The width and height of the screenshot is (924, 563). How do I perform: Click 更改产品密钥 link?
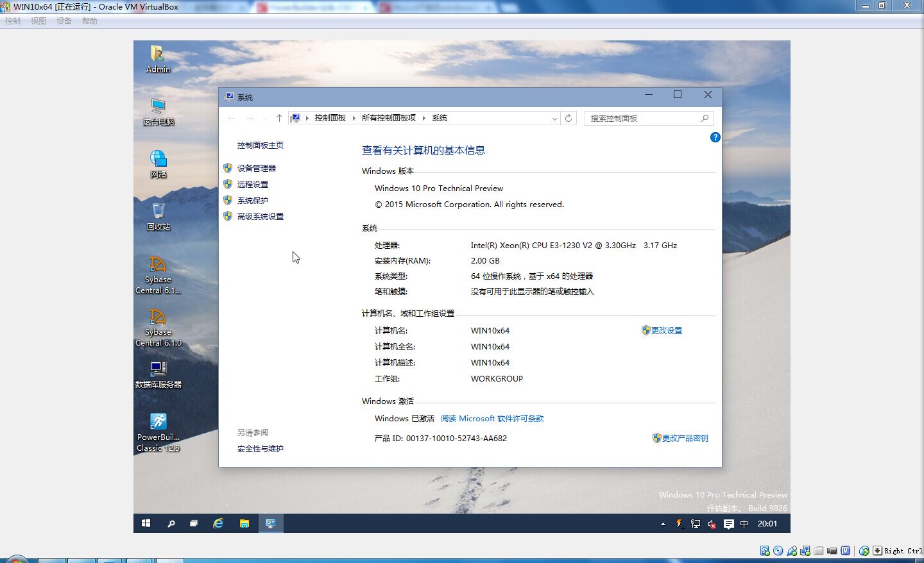pos(685,438)
